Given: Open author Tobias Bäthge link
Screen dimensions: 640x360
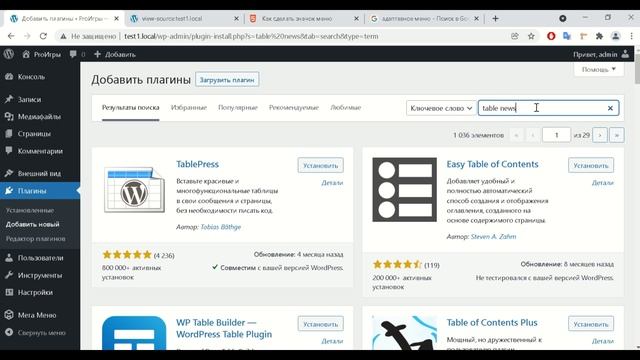Looking at the screenshot, I should coord(220,227).
